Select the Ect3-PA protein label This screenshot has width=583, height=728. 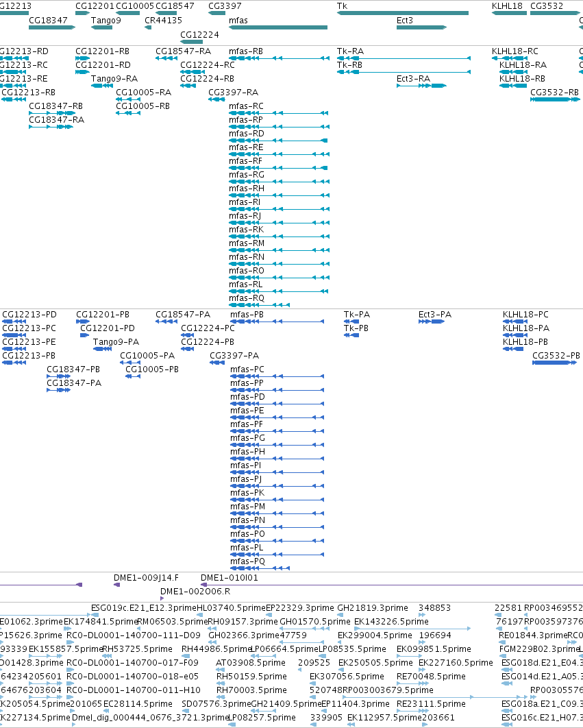pos(435,315)
